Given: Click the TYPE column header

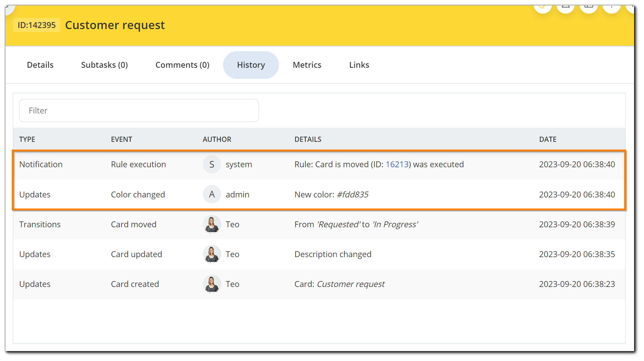Looking at the screenshot, I should click(x=27, y=140).
